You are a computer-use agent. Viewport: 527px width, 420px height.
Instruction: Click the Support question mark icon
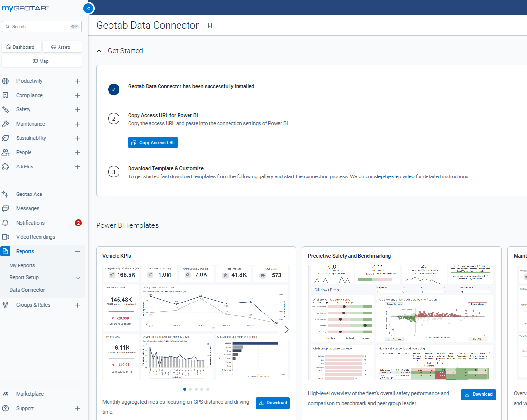tap(5, 408)
